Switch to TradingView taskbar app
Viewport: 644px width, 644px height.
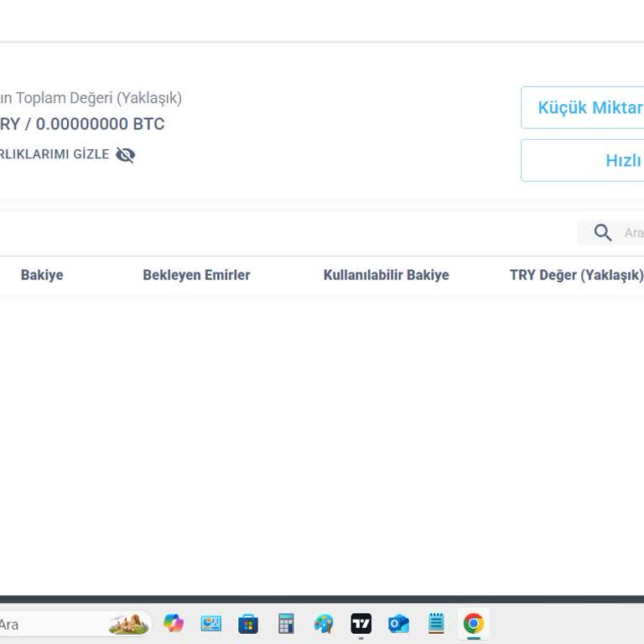(x=361, y=624)
